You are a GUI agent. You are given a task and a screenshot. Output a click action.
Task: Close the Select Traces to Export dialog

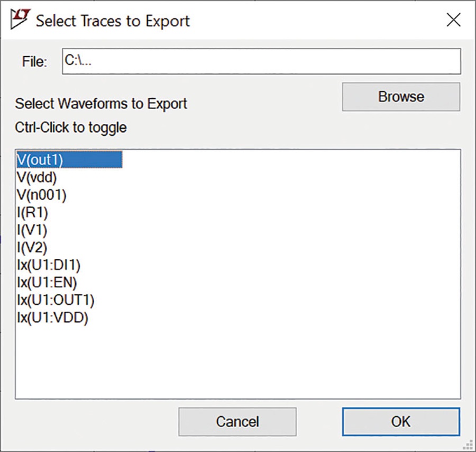(x=454, y=20)
